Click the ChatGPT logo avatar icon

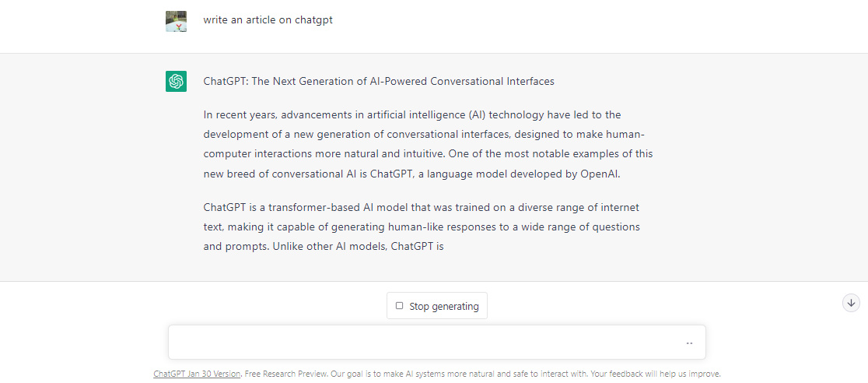coord(176,81)
